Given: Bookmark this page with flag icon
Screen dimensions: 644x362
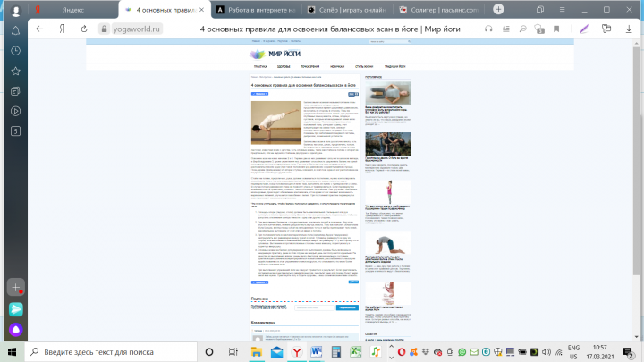Looking at the screenshot, I should [556, 29].
